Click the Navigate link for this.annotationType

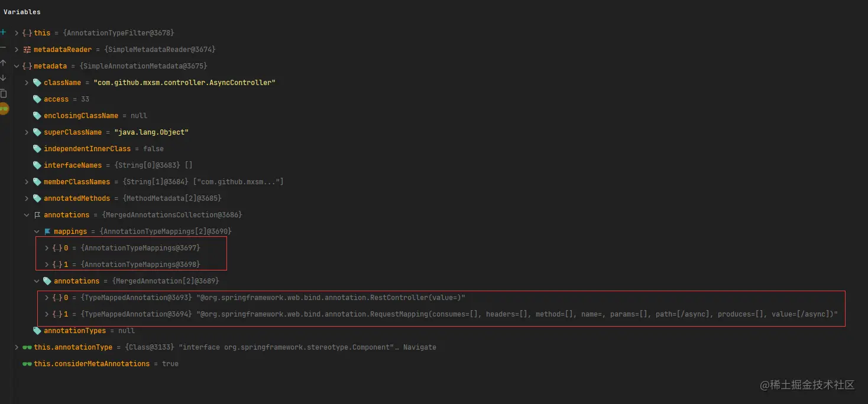(419, 347)
